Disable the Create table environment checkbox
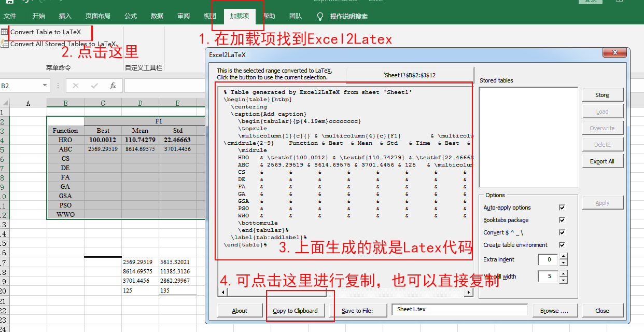 562,245
